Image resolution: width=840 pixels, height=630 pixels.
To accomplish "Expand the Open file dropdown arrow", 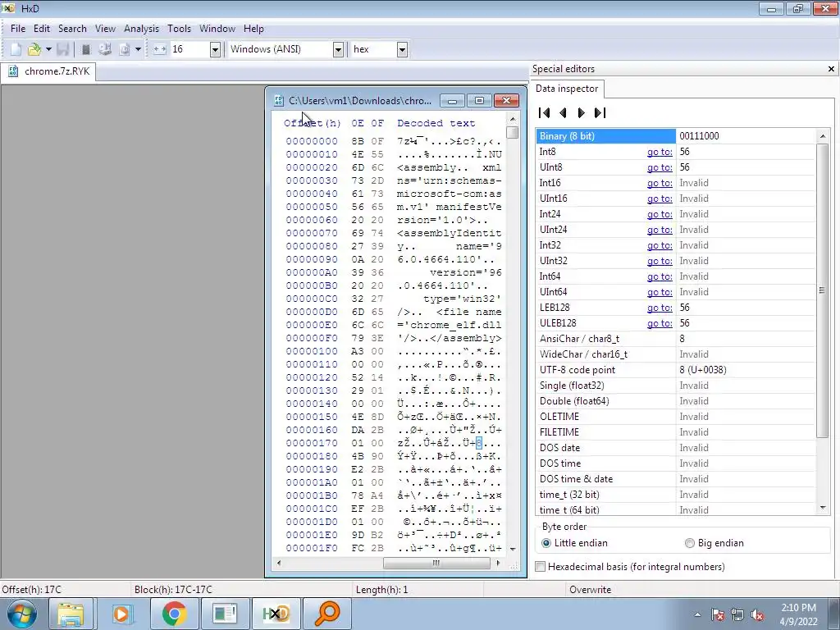I will (x=48, y=49).
